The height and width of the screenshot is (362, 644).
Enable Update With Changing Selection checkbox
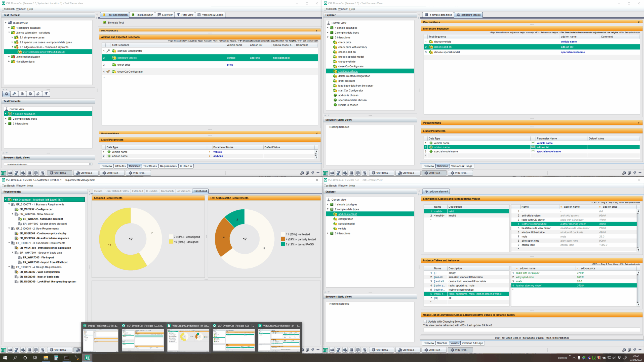(425, 322)
